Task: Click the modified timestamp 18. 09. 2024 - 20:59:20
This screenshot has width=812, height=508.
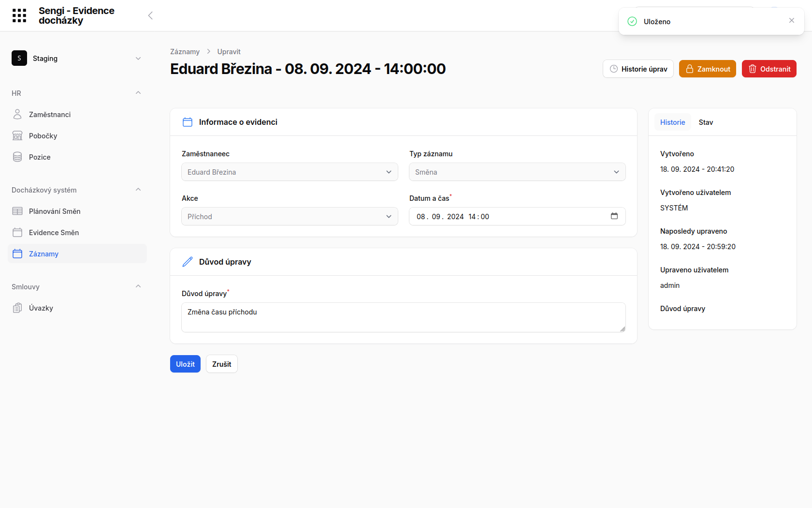Action: pos(698,246)
